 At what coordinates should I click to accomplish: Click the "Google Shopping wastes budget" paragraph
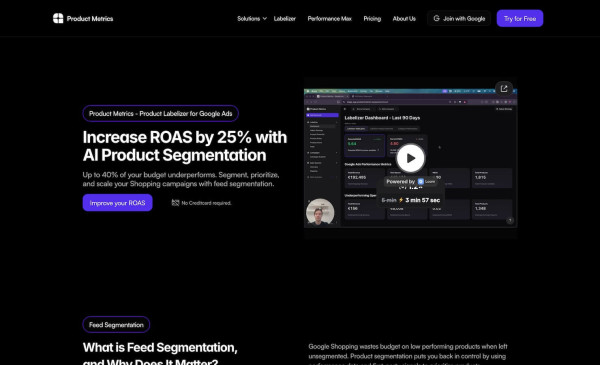[x=408, y=355]
